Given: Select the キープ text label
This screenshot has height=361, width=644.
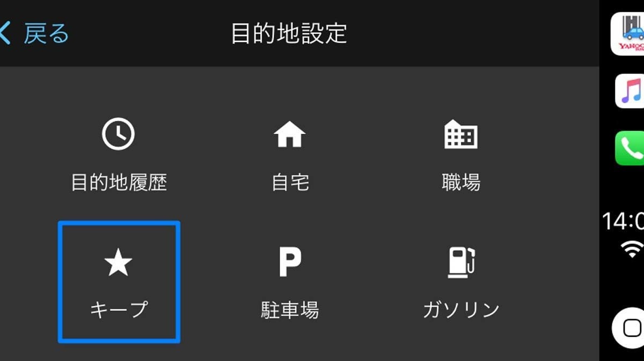Looking at the screenshot, I should [x=119, y=310].
